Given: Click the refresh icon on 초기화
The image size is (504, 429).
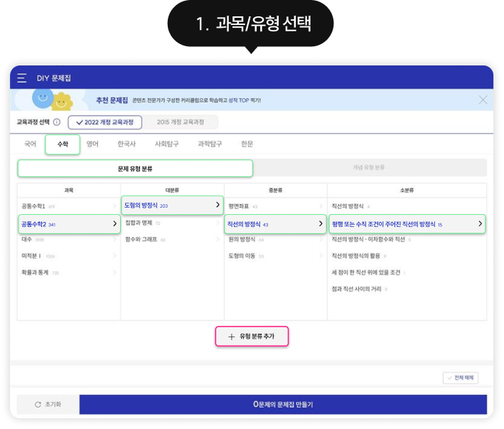Looking at the screenshot, I should click(x=38, y=404).
